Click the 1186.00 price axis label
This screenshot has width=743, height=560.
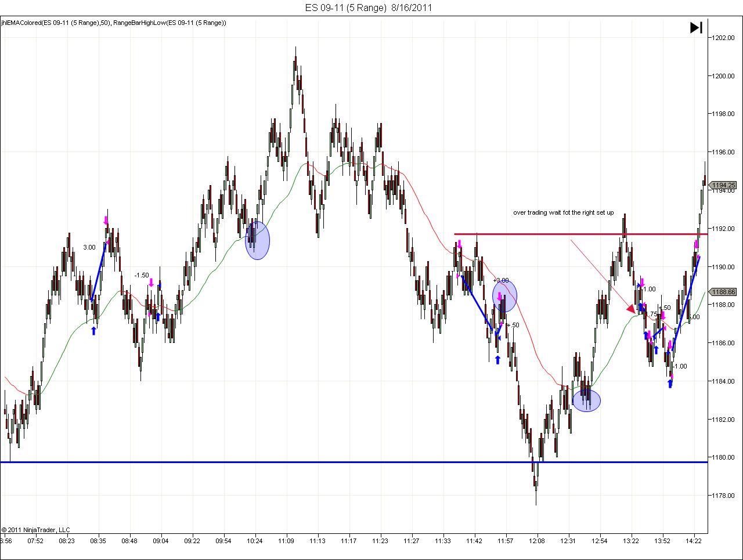pyautogui.click(x=723, y=343)
